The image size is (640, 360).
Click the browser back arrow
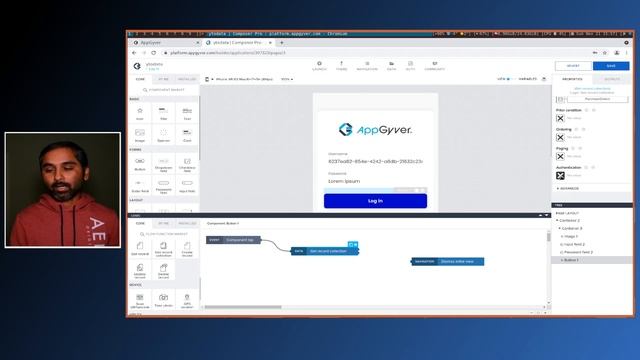click(134, 53)
